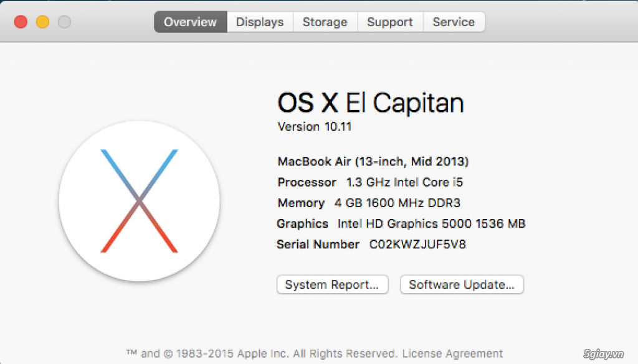Screen dimensions: 638x364
Task: Click the OS X El Capitan logo
Action: click(139, 200)
